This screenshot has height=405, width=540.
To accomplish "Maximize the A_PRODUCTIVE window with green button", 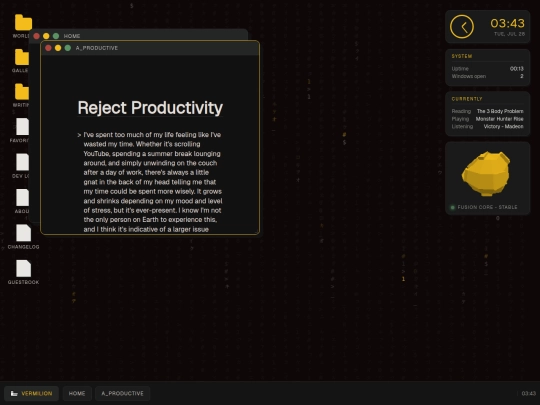I will pyautogui.click(x=68, y=48).
